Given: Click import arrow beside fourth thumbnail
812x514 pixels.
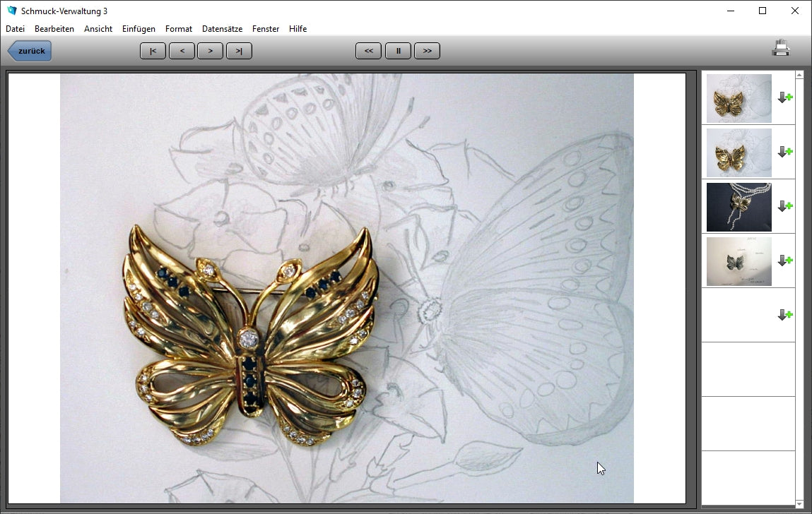Looking at the screenshot, I should pyautogui.click(x=784, y=261).
